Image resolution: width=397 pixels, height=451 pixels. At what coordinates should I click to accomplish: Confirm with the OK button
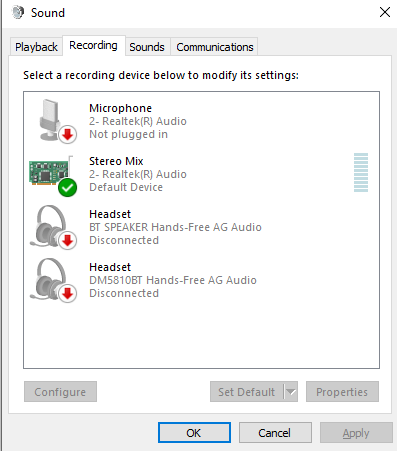pos(194,433)
